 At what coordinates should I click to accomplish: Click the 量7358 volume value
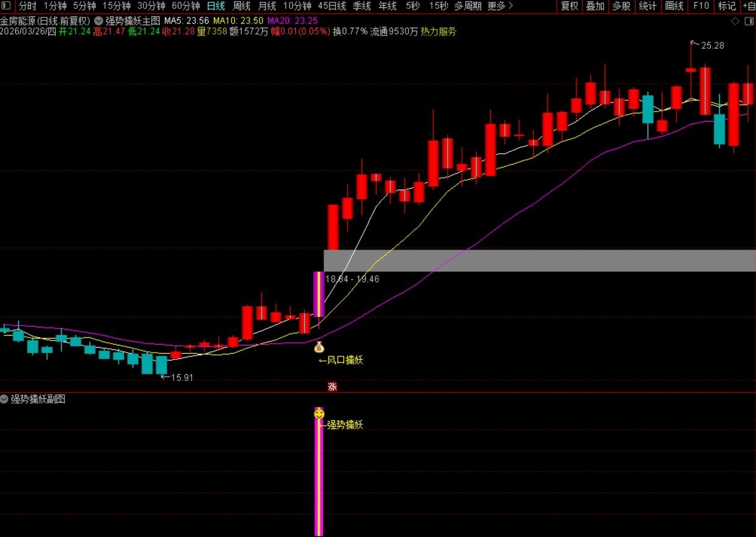click(212, 31)
